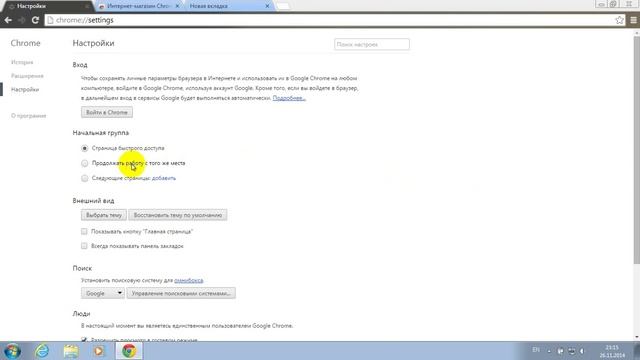Close the Интернет-магазин Chrome tab
This screenshot has height=360, width=640.
click(x=177, y=6)
